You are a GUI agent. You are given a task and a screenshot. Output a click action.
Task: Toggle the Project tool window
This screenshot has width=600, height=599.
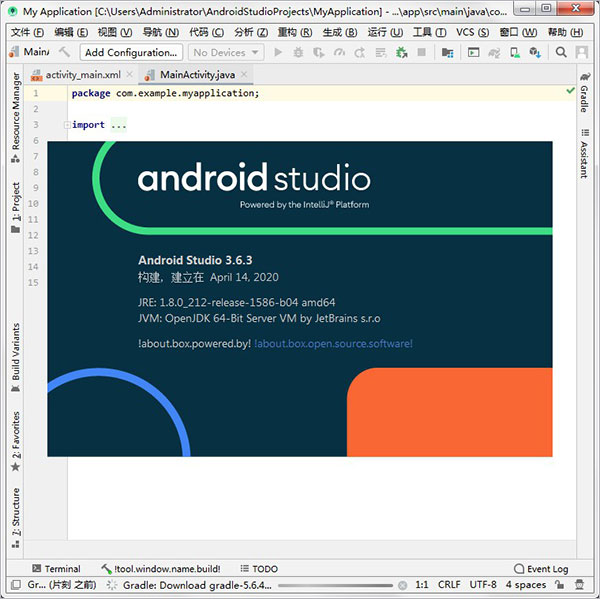click(15, 207)
